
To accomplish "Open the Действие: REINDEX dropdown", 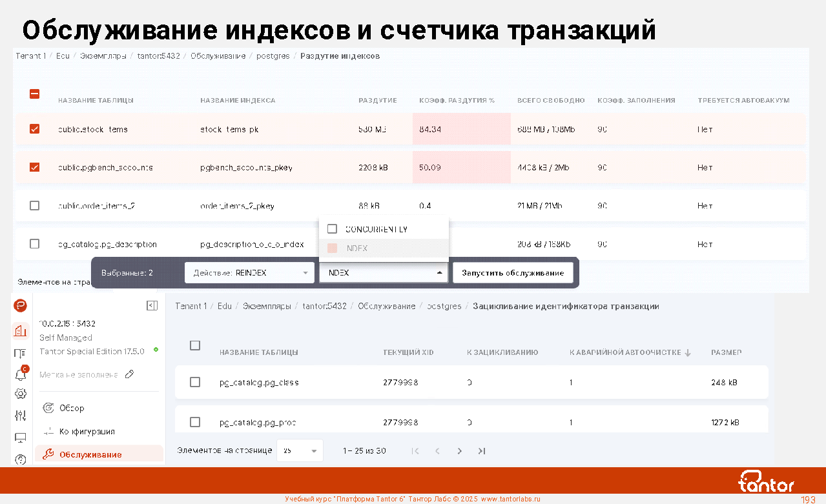I will 249,273.
